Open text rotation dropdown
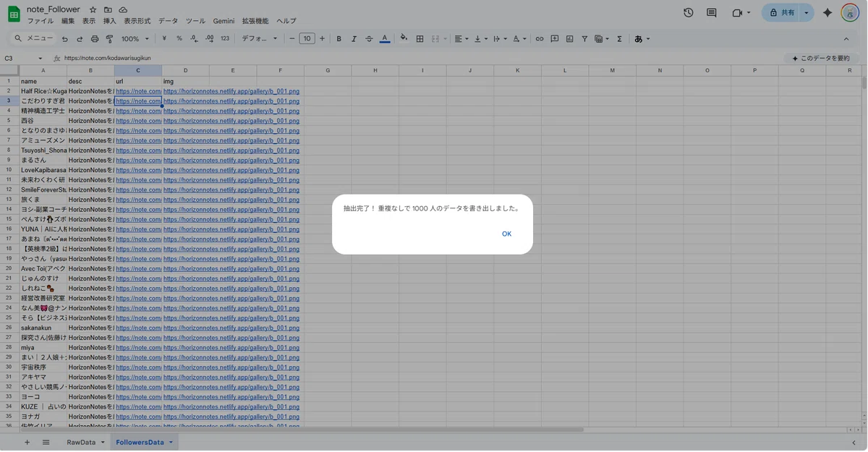Screen dimensions: 868x452 [519, 39]
